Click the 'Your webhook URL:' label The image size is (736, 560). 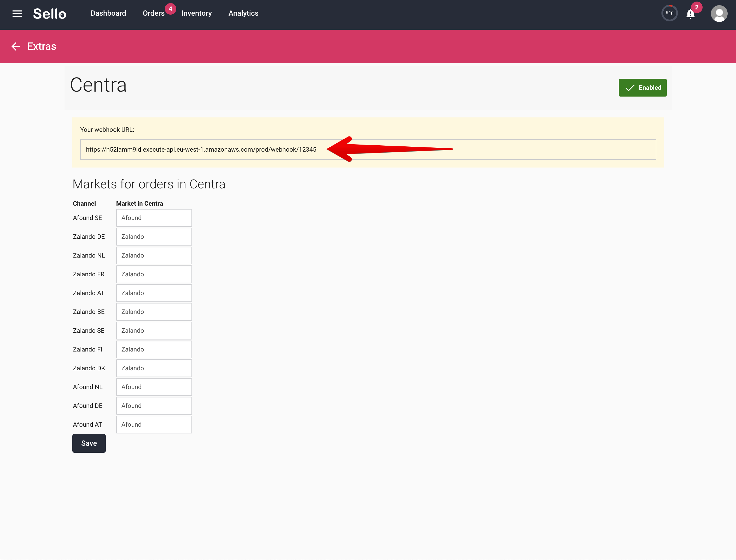[107, 130]
